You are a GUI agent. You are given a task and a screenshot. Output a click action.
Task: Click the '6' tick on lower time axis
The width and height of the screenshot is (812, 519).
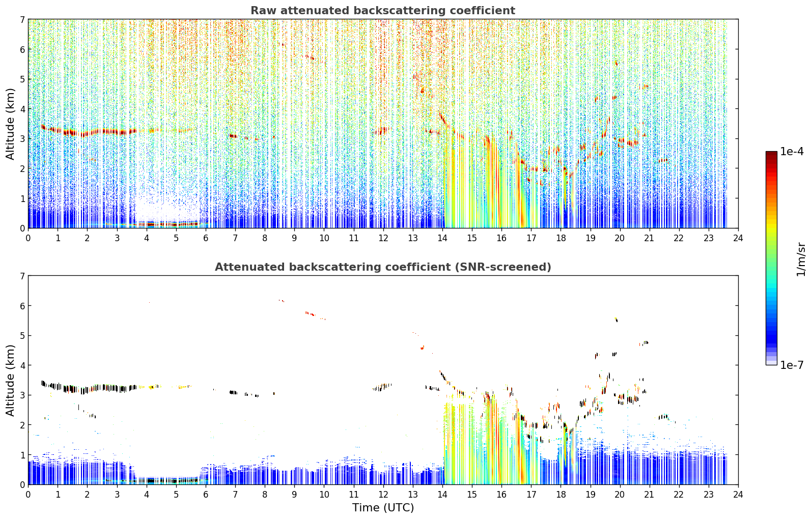pyautogui.click(x=206, y=495)
